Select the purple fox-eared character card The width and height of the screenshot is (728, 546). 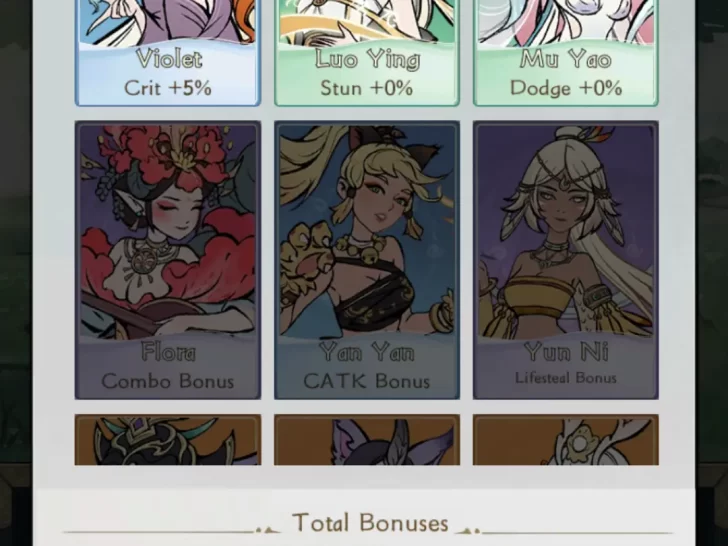[367, 440]
